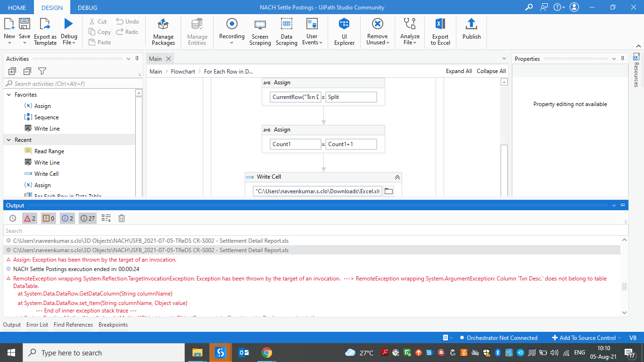Click the Count1+1 value field
This screenshot has width=644, height=362.
point(351,144)
